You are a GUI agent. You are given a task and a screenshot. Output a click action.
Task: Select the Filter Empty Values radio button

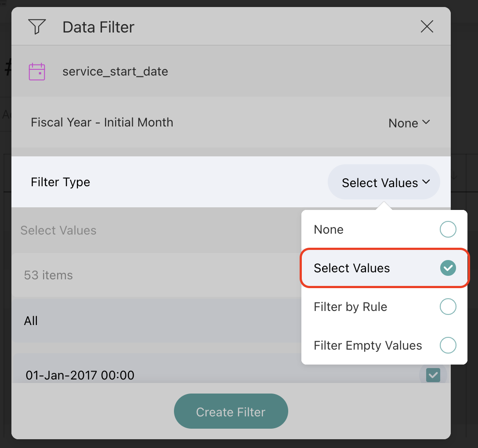click(448, 345)
